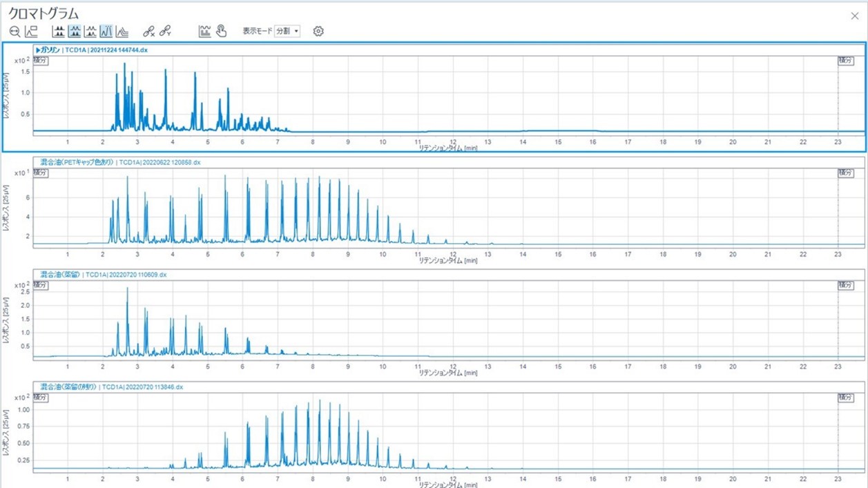
Task: Toggle the second, highlighted chromatogram layout icon
Action: pos(75,31)
